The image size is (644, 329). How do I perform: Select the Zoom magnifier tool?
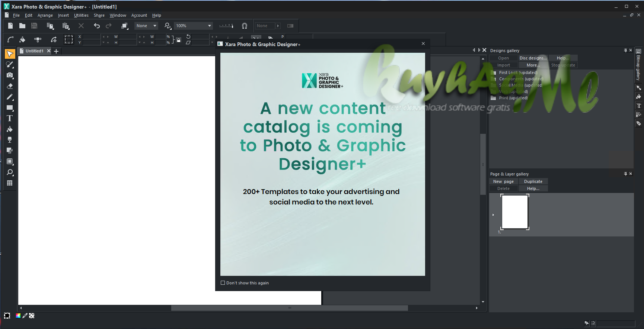(x=10, y=172)
